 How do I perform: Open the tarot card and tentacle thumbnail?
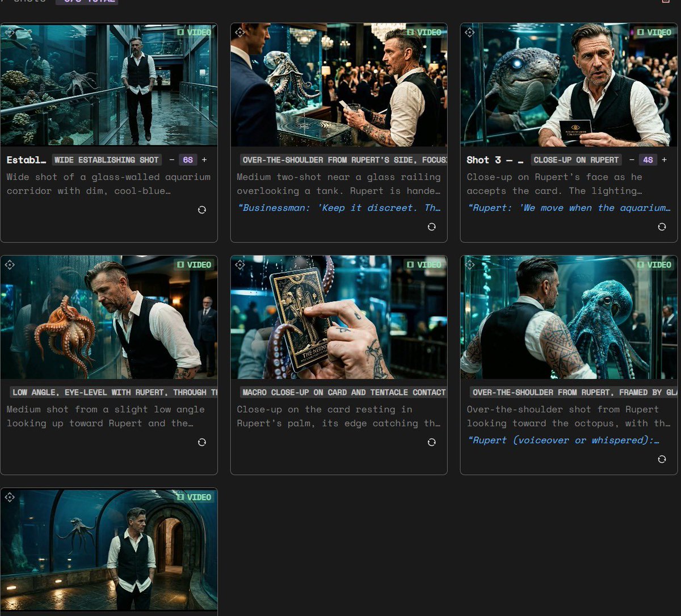339,317
